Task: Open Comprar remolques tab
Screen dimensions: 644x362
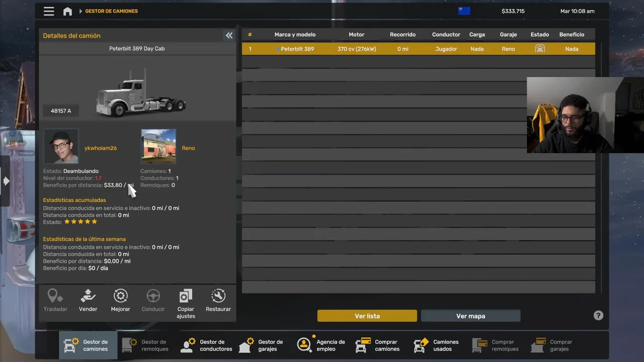Action: 496,345
